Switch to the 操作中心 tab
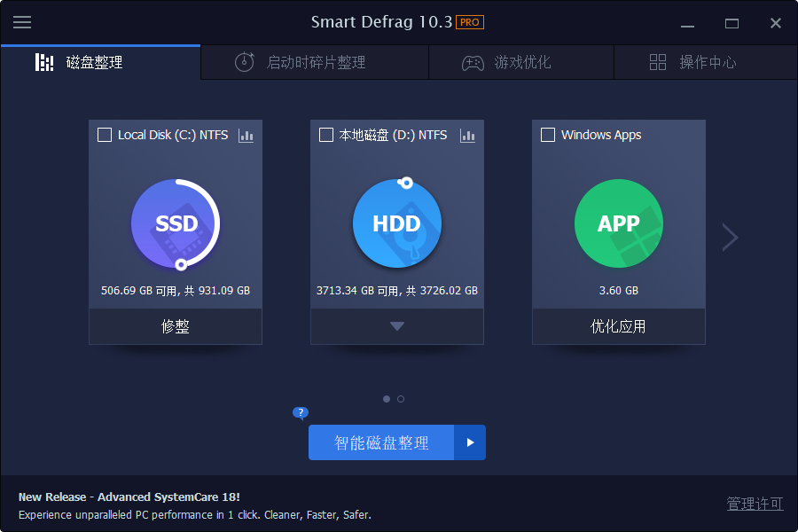The height and width of the screenshot is (532, 798). click(706, 63)
